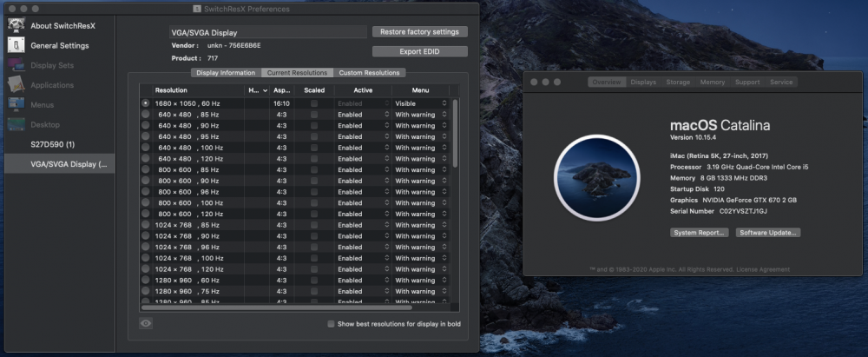Click the vertical scrollbar of resolutions table
The image size is (868, 357).
pos(455,133)
